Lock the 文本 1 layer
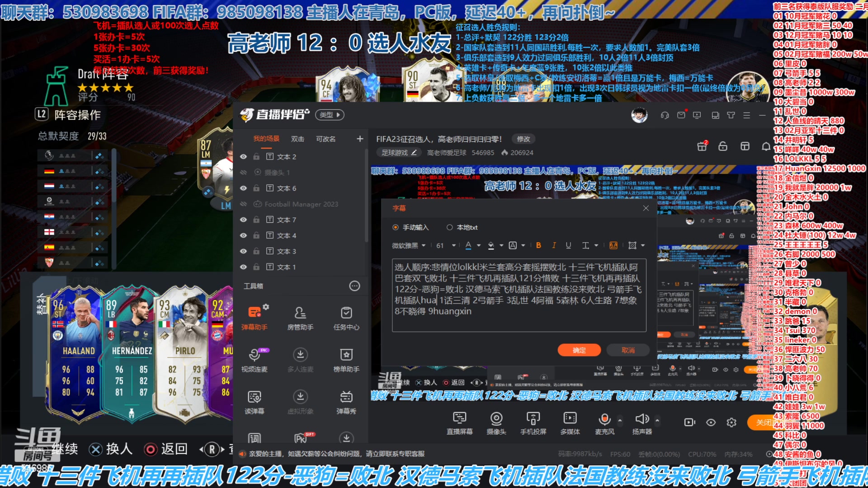 point(256,267)
